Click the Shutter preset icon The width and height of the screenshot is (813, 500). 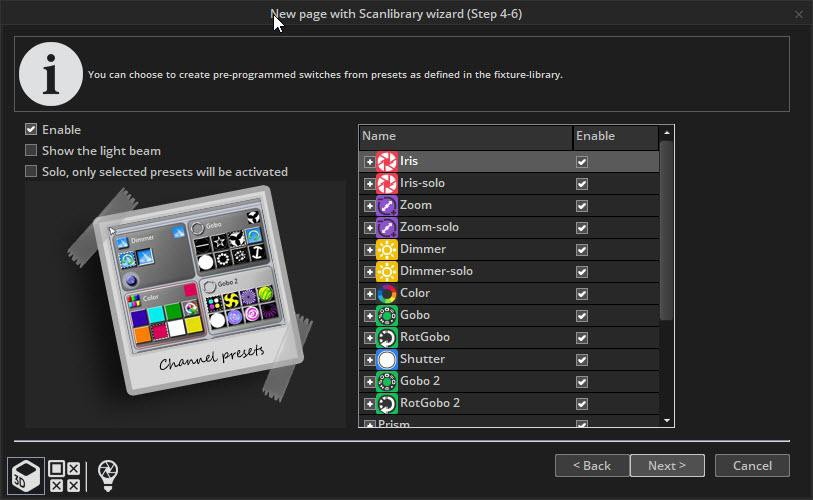click(x=387, y=359)
